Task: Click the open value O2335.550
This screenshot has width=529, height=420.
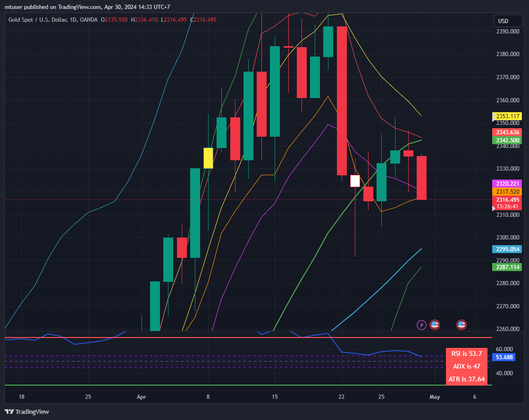Action: pos(114,19)
